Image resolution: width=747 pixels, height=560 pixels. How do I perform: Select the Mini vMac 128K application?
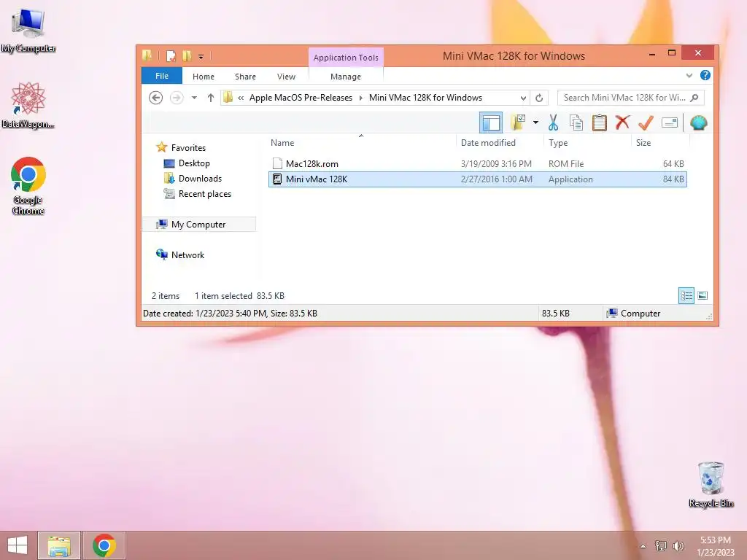coord(477,179)
